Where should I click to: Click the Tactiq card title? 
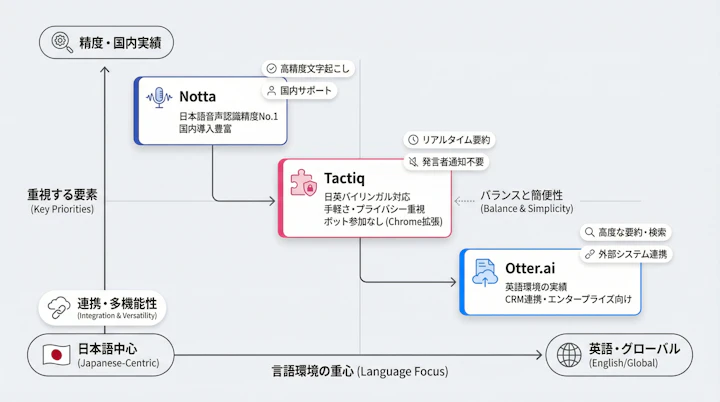(344, 178)
